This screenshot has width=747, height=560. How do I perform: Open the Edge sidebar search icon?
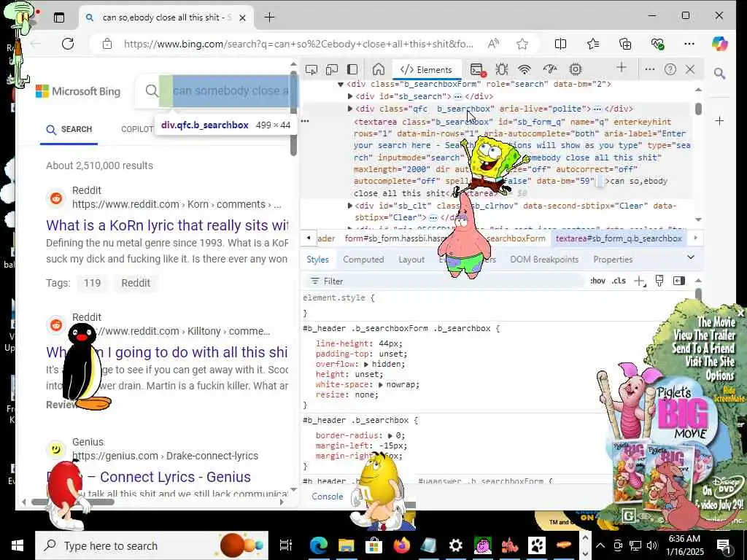[x=719, y=74]
